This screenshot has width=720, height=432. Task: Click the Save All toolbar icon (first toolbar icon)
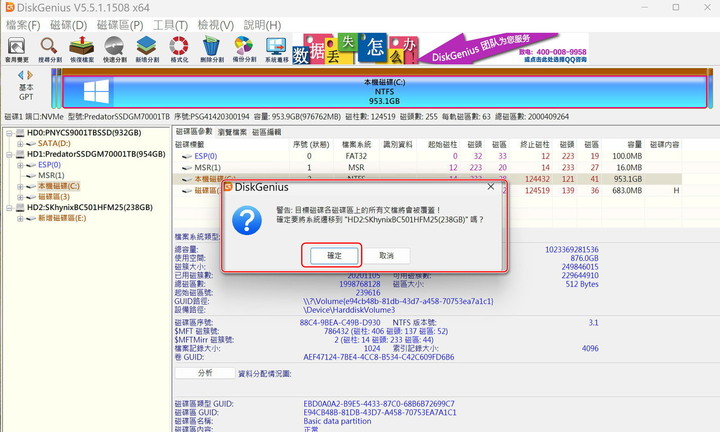pyautogui.click(x=17, y=49)
